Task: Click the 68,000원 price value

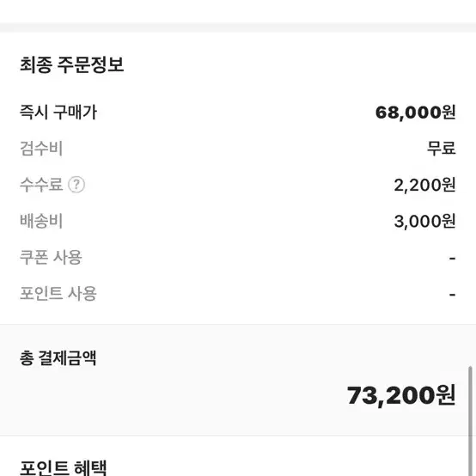Action: [x=415, y=113]
